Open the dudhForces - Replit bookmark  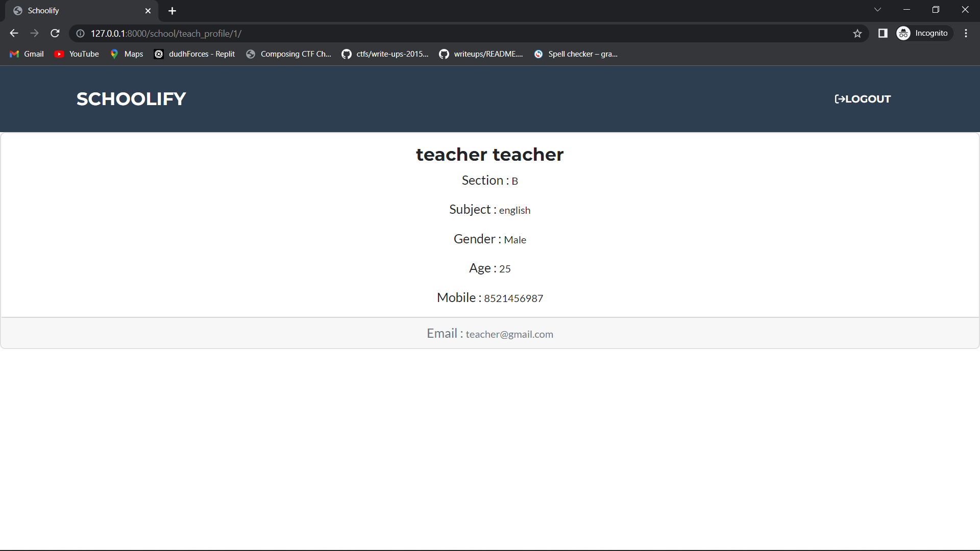coord(194,54)
